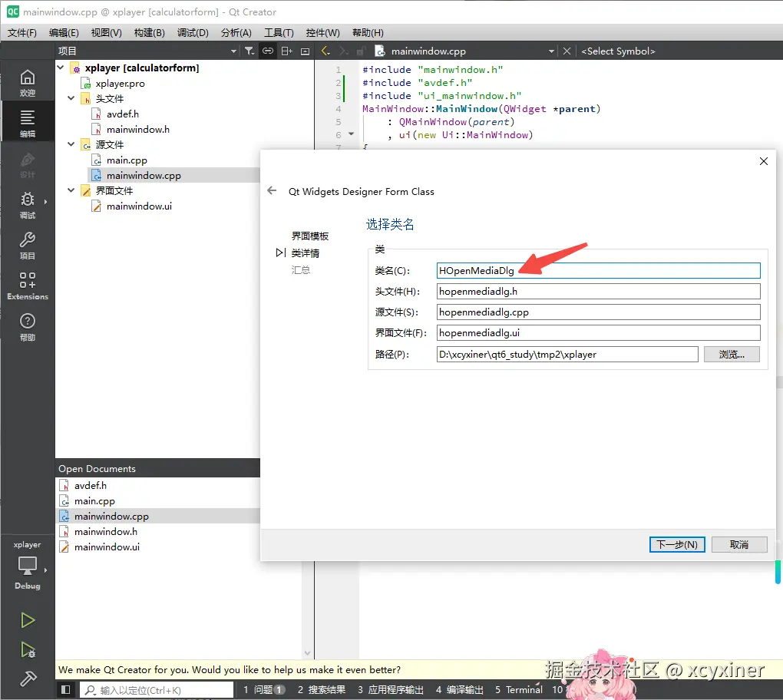The image size is (783, 700).
Task: Click 下一步(N) button
Action: coord(677,544)
